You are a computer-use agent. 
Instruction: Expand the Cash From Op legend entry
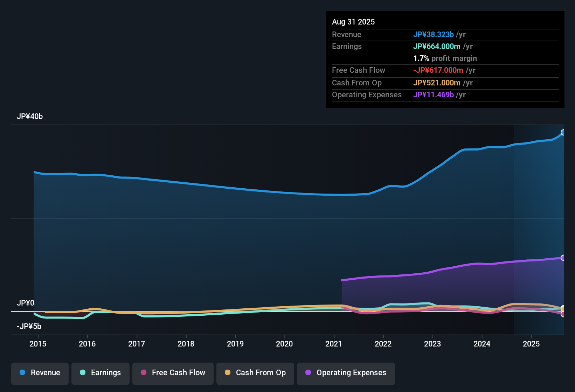(x=255, y=373)
